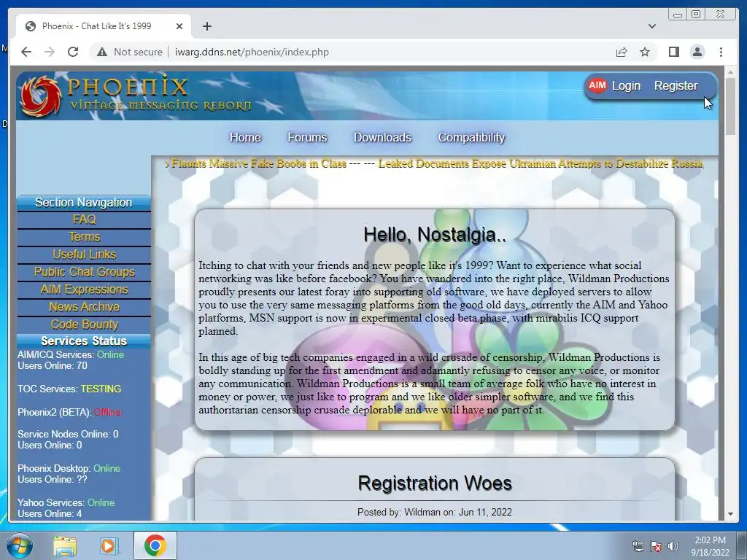Screen dimensions: 747x560
Task: Expand the tab search chevron
Action: click(652, 26)
